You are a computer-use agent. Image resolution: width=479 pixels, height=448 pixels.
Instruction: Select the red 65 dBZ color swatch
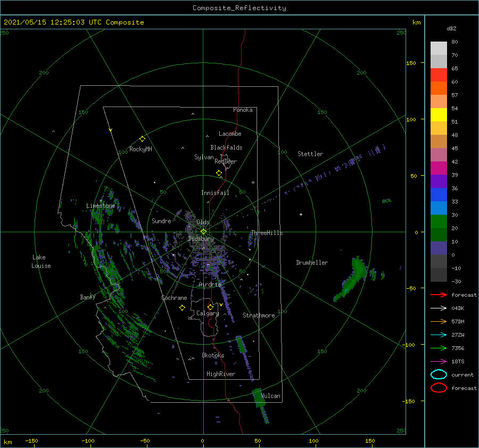coord(439,75)
